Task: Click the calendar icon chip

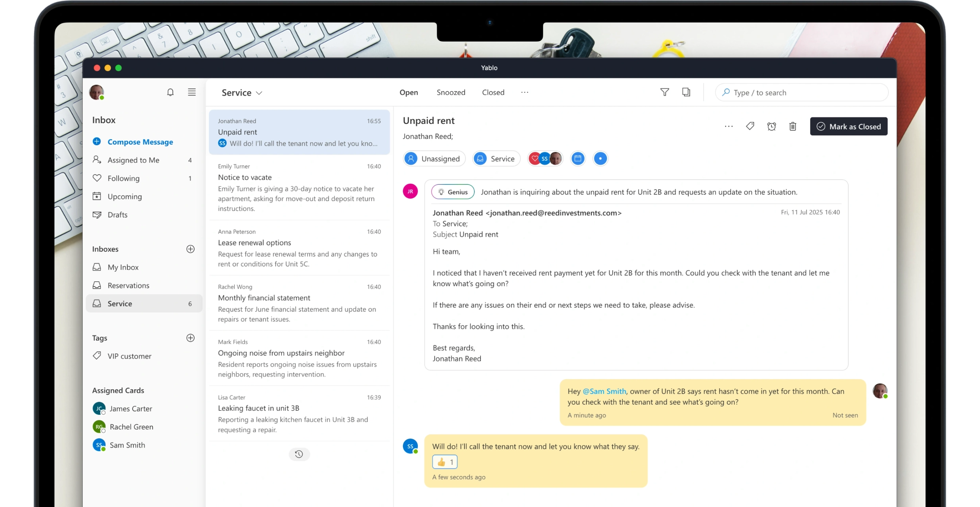Action: pyautogui.click(x=578, y=159)
